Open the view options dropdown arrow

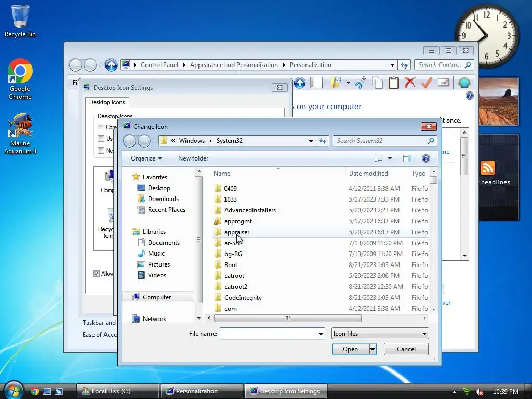point(390,158)
